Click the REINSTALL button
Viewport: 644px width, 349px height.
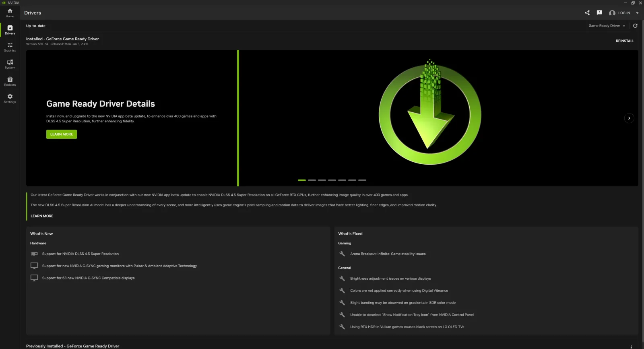625,41
